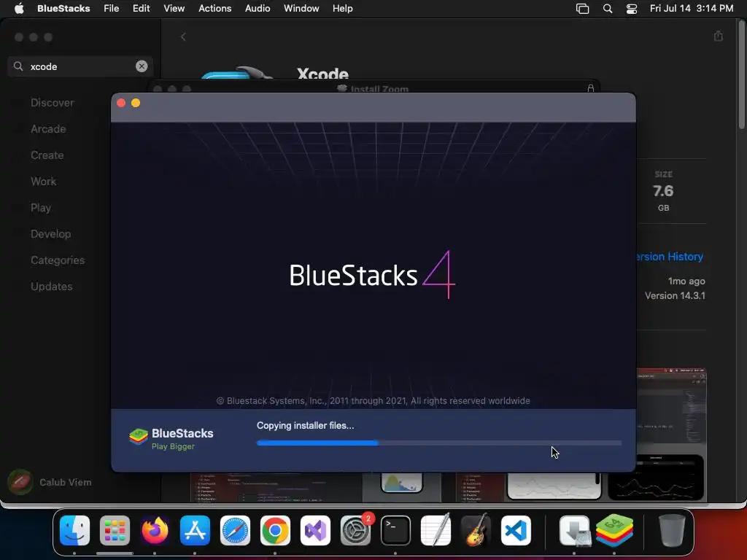Click the lock icon in Install Zoom window
Screen dimensions: 747x560
[x=591, y=88]
